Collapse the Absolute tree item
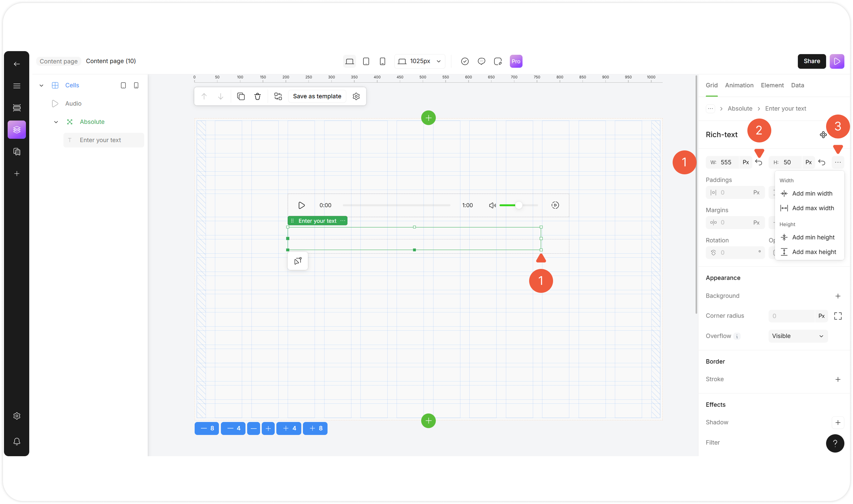 pos(56,122)
